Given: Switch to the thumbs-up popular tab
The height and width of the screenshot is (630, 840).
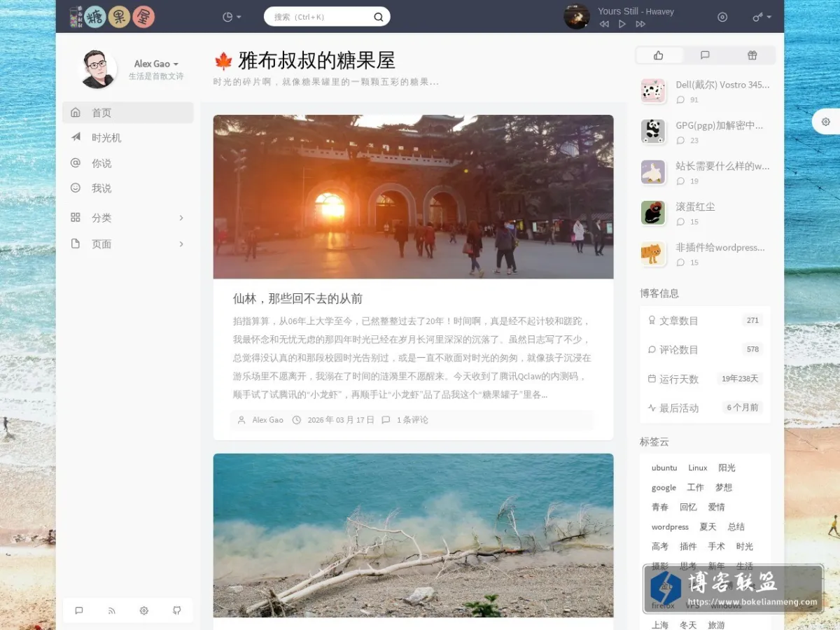Looking at the screenshot, I should click(658, 55).
